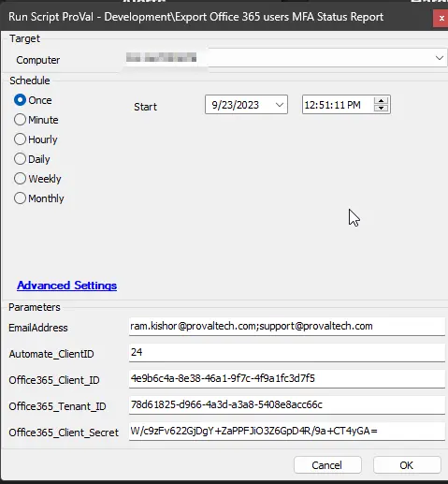This screenshot has height=484, width=448.
Task: Select the Hourly schedule option
Action: (20, 139)
